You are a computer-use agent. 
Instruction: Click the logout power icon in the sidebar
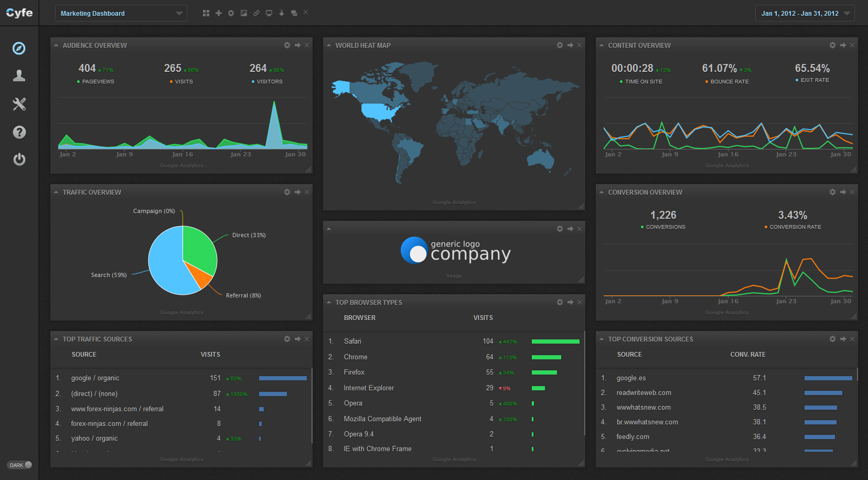pos(19,159)
